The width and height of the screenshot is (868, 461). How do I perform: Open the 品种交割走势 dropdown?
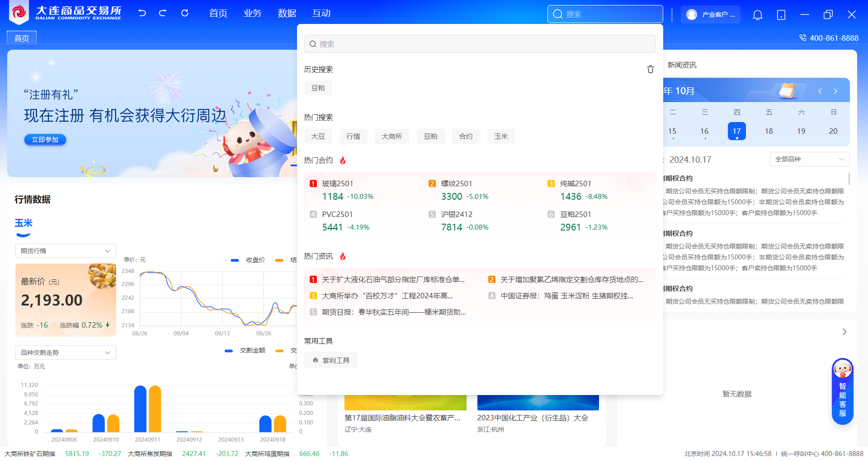point(66,353)
